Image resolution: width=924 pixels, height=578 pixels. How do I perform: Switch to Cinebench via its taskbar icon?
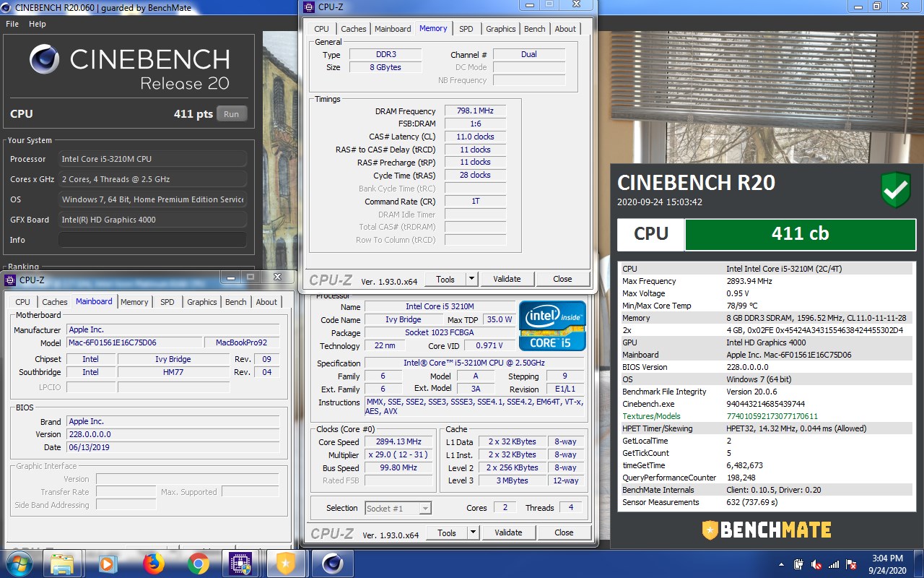pyautogui.click(x=333, y=564)
